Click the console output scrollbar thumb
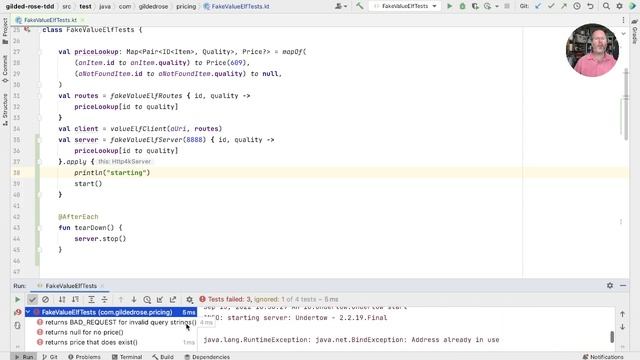 [612, 337]
